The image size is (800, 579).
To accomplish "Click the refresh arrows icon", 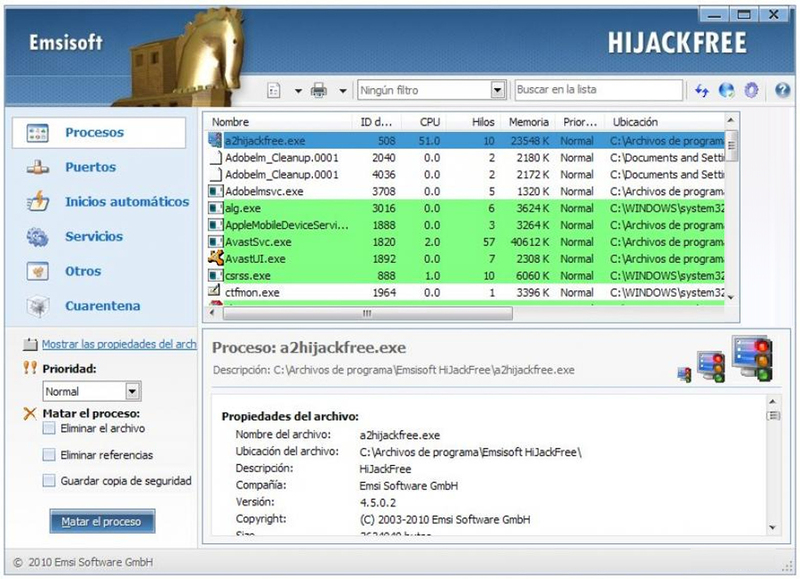I will (702, 91).
